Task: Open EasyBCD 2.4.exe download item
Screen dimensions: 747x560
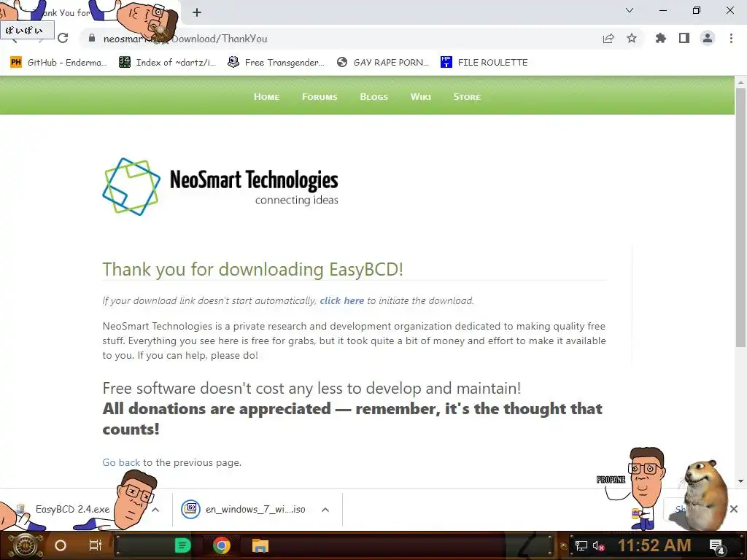Action: pyautogui.click(x=72, y=509)
